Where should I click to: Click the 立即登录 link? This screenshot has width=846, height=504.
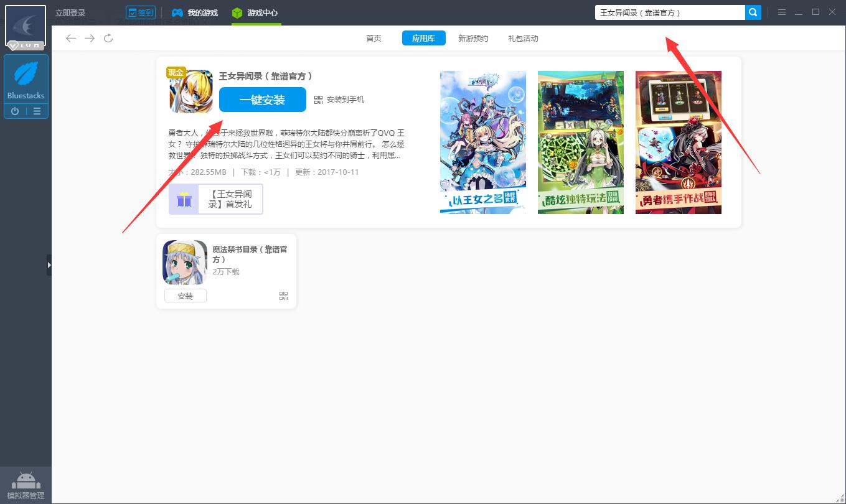click(70, 13)
